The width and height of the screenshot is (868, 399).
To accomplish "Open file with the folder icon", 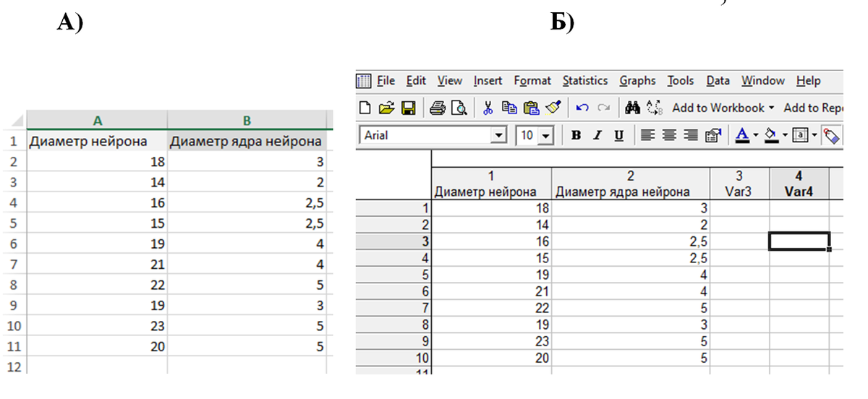I will coord(386,108).
